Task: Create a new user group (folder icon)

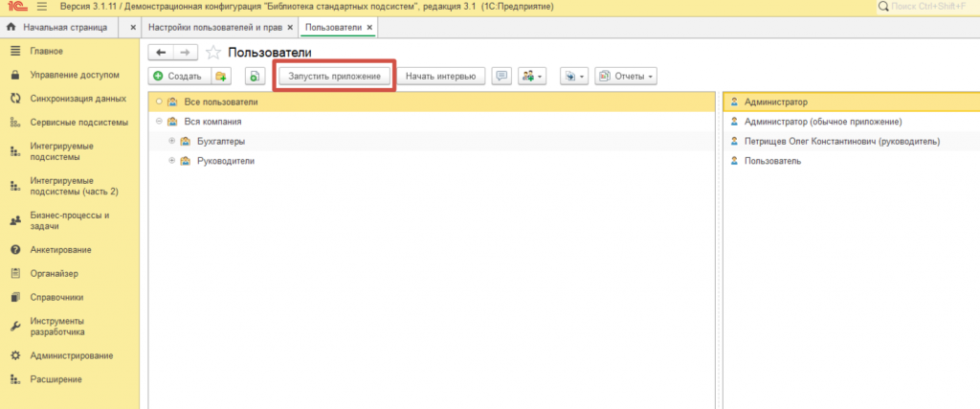Action: point(221,77)
